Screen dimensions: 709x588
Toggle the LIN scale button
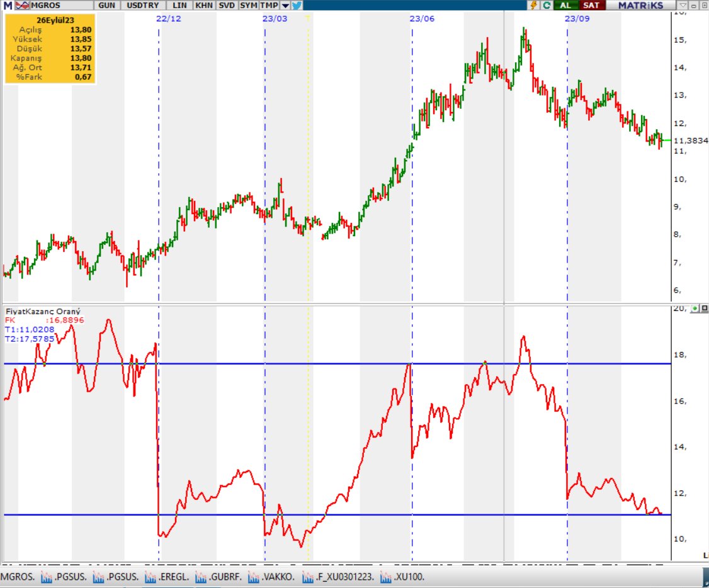pyautogui.click(x=179, y=6)
